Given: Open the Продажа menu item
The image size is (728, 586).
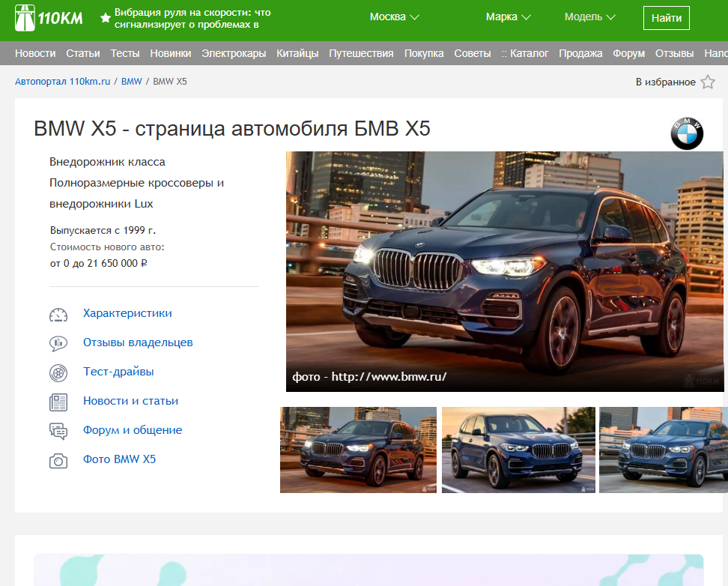Looking at the screenshot, I should 580,53.
